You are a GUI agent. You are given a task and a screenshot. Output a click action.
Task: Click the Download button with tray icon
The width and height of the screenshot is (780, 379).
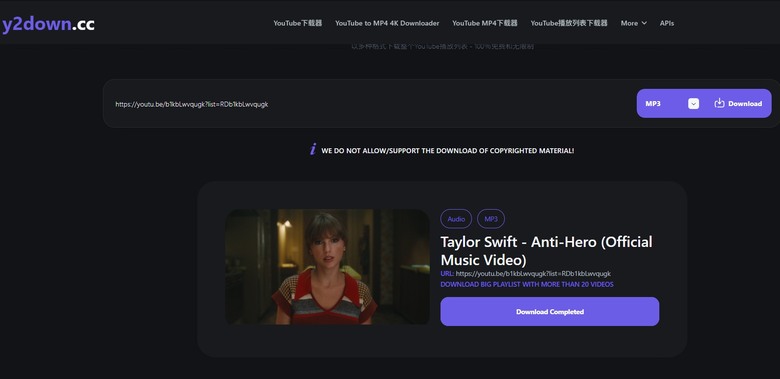click(x=738, y=103)
